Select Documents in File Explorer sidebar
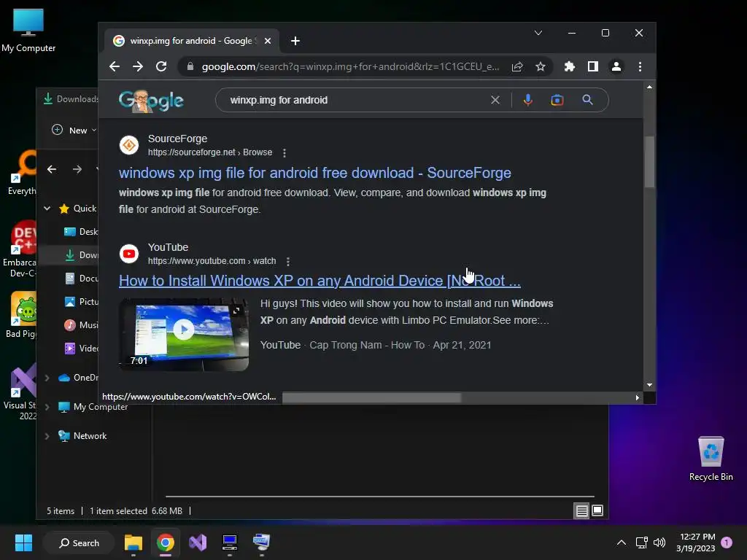This screenshot has height=560, width=747. click(81, 279)
